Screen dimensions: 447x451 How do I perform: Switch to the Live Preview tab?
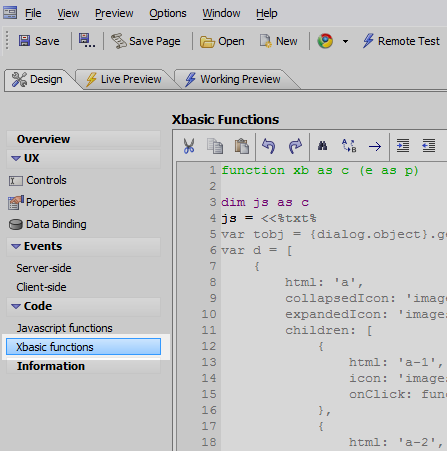pos(124,79)
